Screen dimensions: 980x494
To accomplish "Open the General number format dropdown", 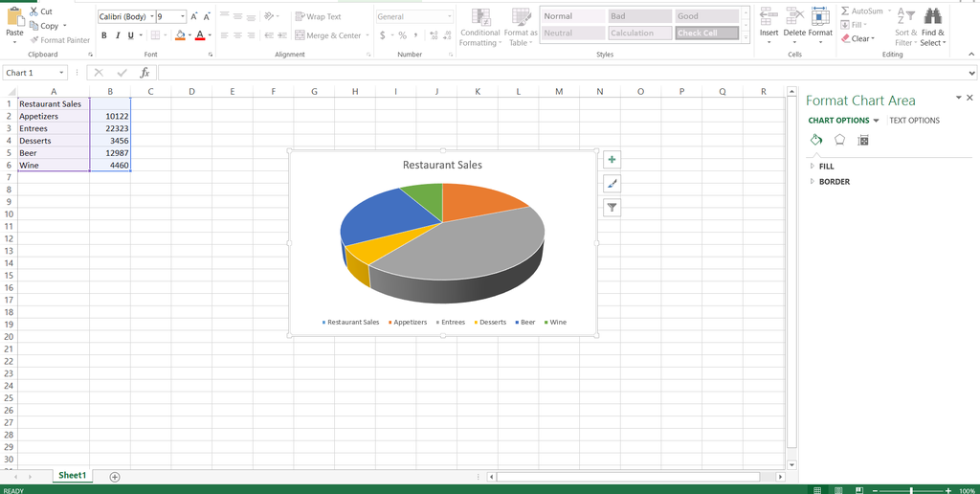I will pyautogui.click(x=450, y=17).
